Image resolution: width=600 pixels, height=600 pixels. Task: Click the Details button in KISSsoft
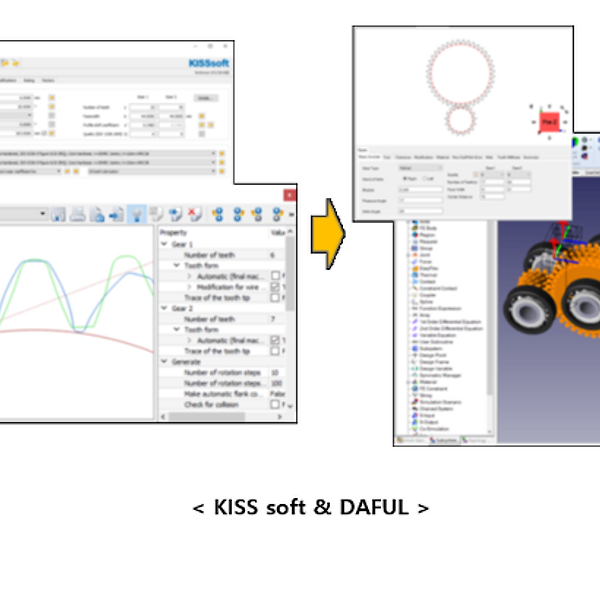(x=205, y=98)
